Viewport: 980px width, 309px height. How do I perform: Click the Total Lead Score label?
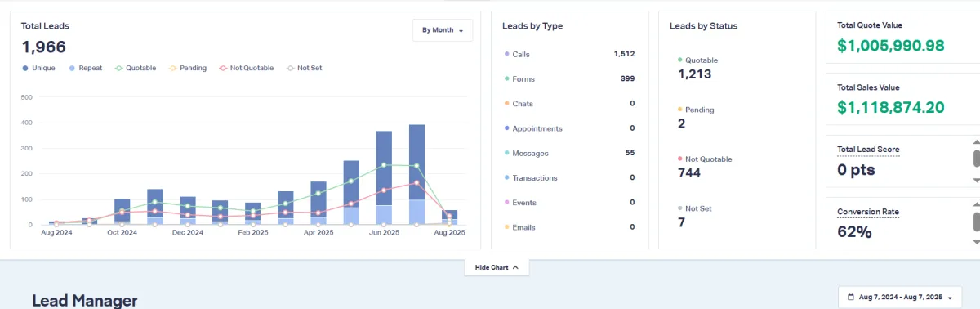point(868,150)
